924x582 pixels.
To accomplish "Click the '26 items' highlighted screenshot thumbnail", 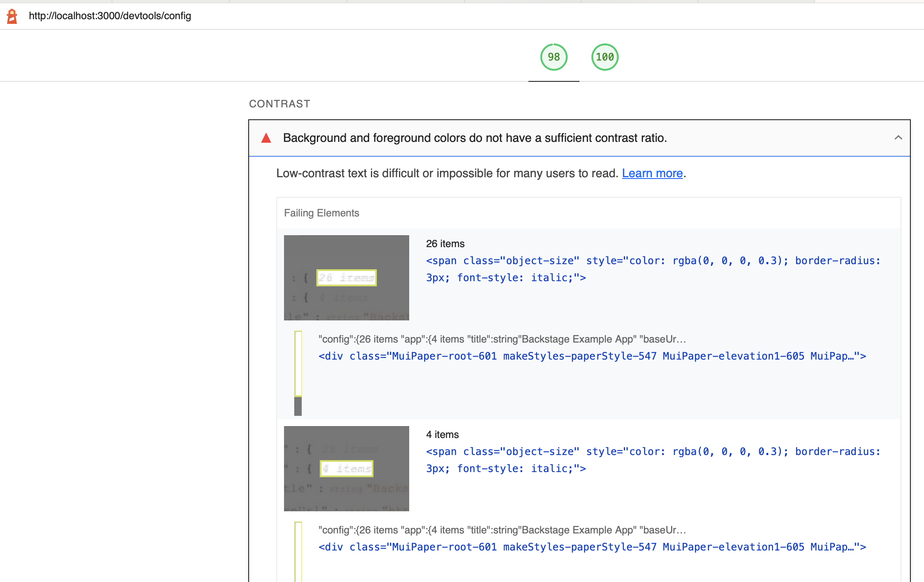I will click(x=346, y=277).
